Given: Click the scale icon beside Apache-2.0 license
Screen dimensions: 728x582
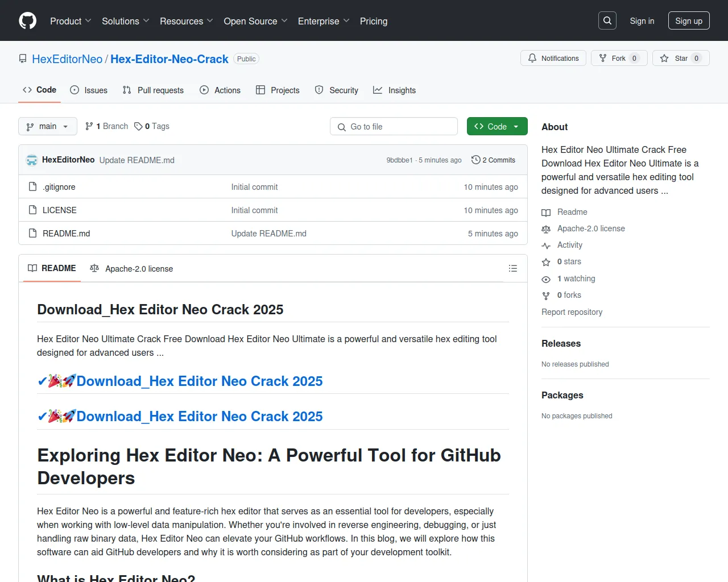Looking at the screenshot, I should click(x=546, y=228).
